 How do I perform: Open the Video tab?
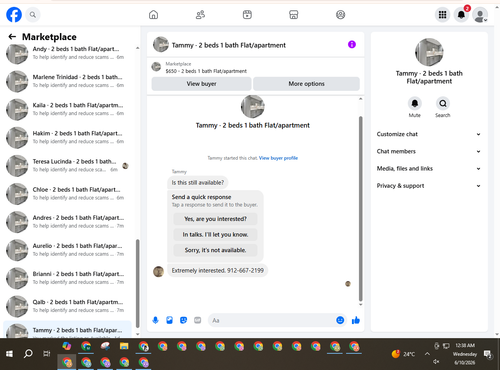[x=247, y=15]
